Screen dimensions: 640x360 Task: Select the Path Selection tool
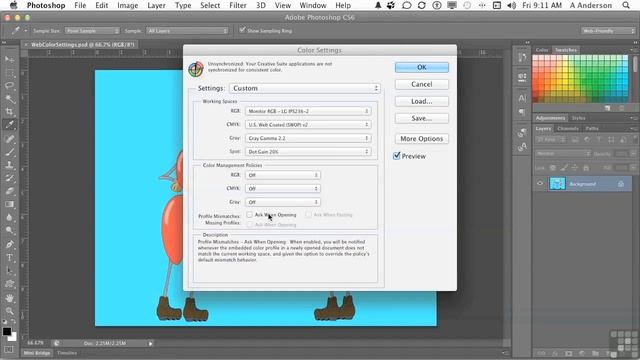click(x=9, y=270)
